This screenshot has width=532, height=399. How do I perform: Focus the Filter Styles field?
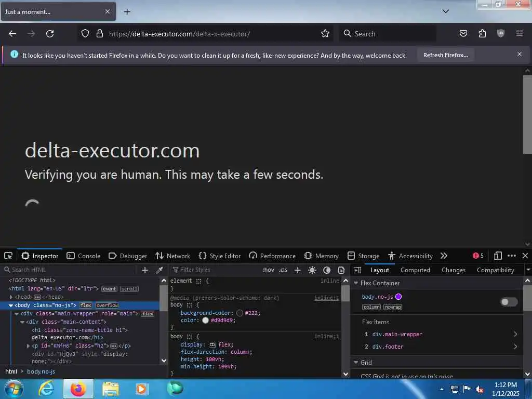216,270
